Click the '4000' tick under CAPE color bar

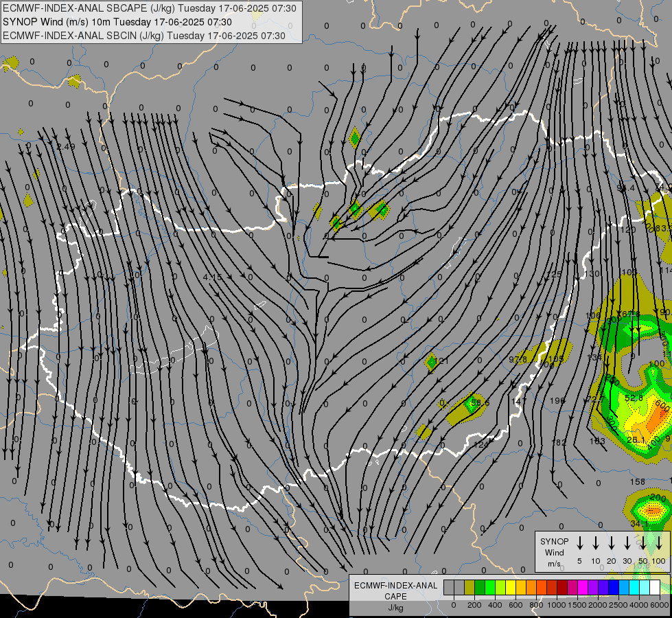(x=639, y=605)
